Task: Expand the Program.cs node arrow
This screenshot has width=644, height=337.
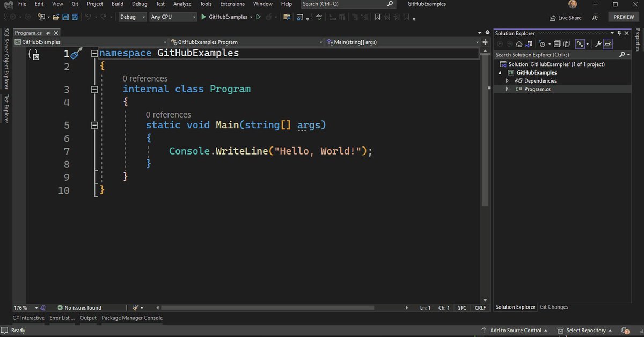Action: pyautogui.click(x=507, y=89)
